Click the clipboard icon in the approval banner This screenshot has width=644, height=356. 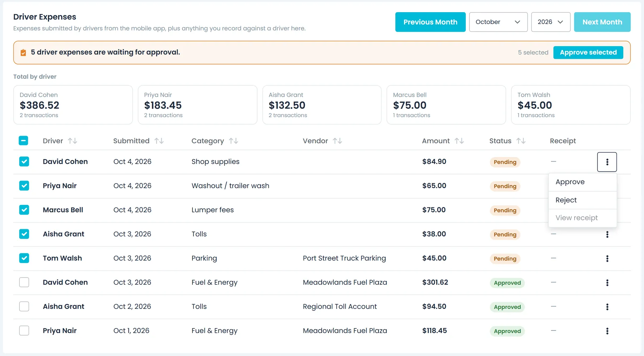click(x=23, y=53)
